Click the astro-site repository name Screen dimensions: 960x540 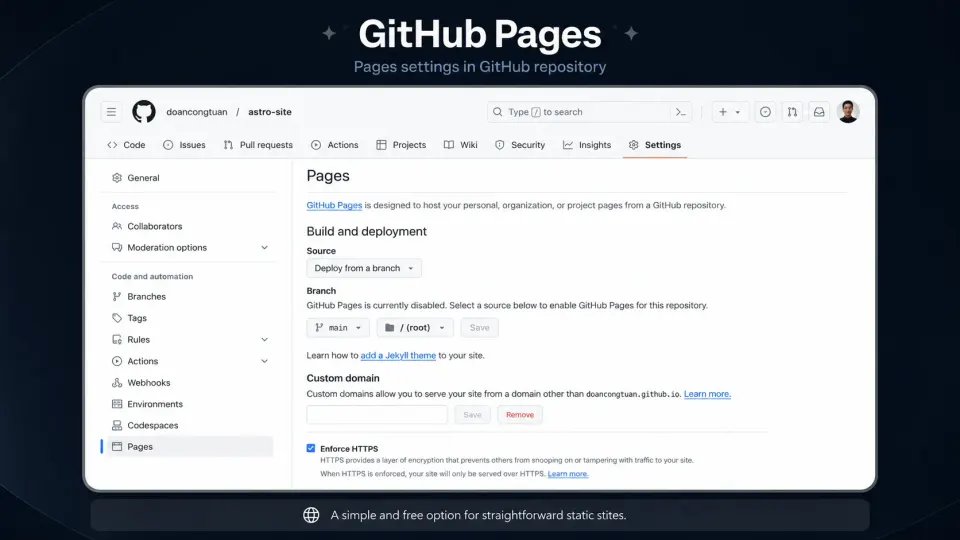click(x=270, y=112)
